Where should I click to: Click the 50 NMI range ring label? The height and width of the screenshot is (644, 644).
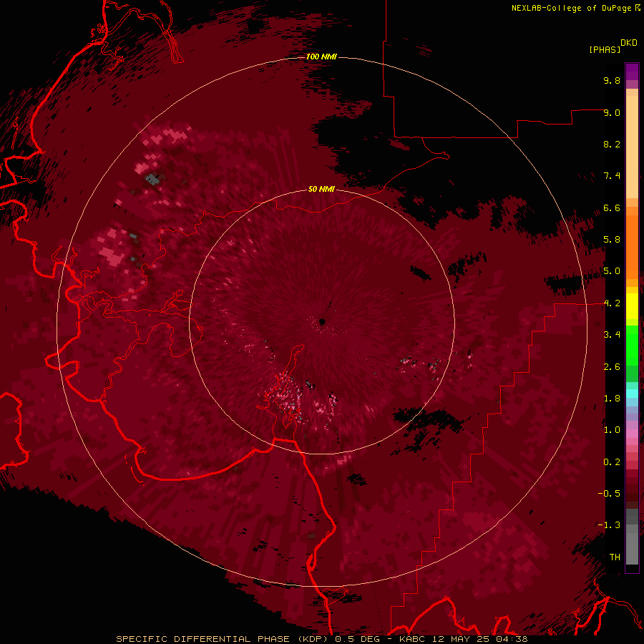tap(321, 189)
